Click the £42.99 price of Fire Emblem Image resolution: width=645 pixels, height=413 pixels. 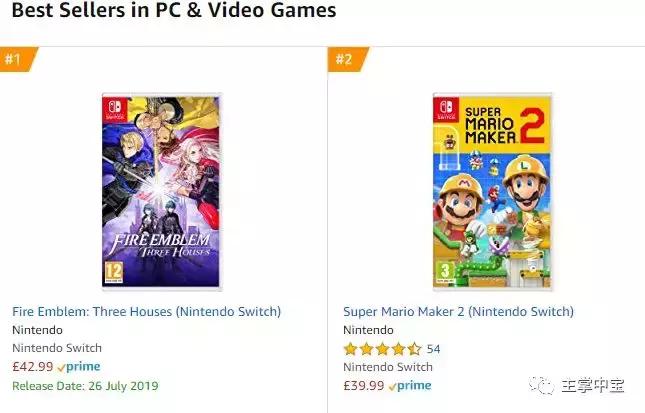tap(31, 367)
